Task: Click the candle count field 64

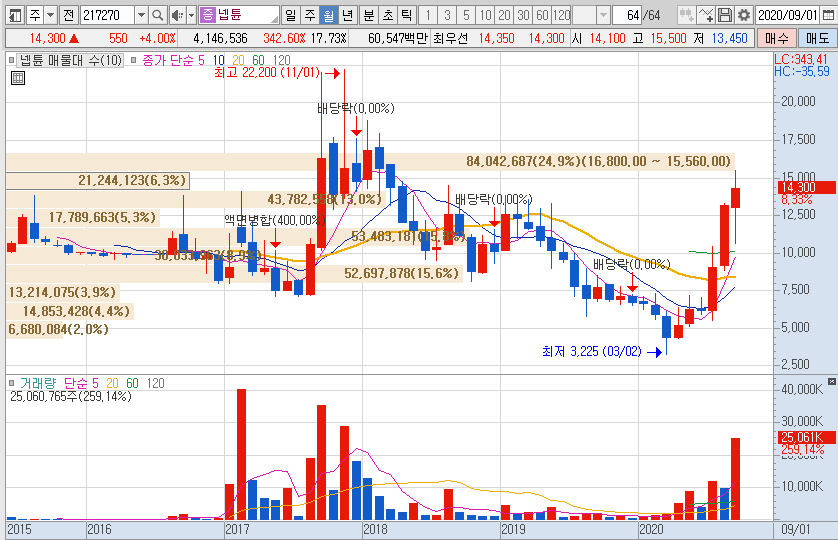Action: click(x=627, y=15)
